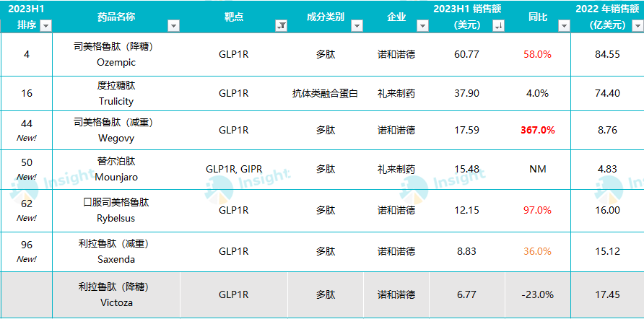Viewport: 644px width, 319px height.
Task: Select the 58.0% growth cell
Action: [538, 55]
